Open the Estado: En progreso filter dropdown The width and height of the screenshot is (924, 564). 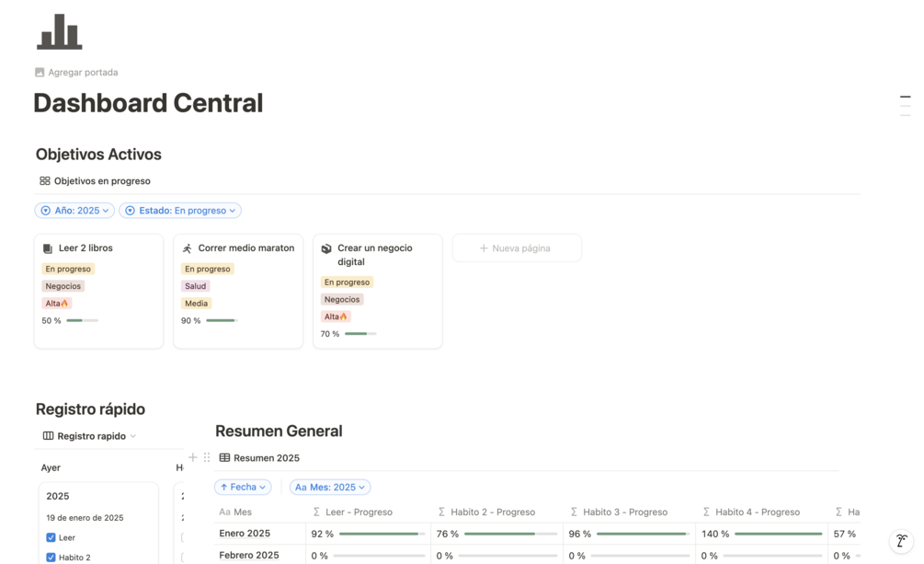[x=180, y=211]
